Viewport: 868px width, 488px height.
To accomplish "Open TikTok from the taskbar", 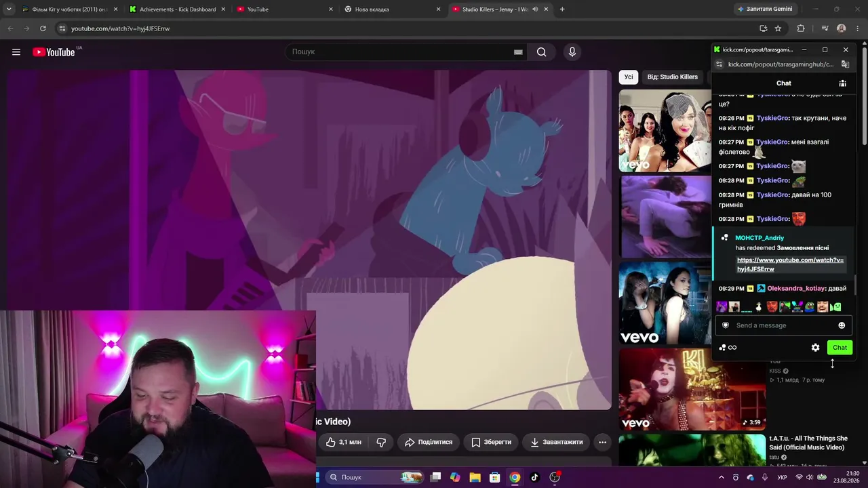I will pyautogui.click(x=534, y=477).
